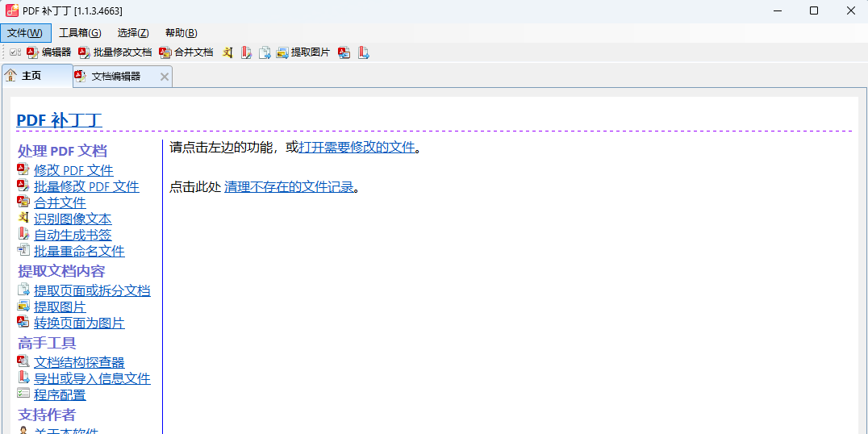Open the export info file toolbar icon

tap(363, 52)
